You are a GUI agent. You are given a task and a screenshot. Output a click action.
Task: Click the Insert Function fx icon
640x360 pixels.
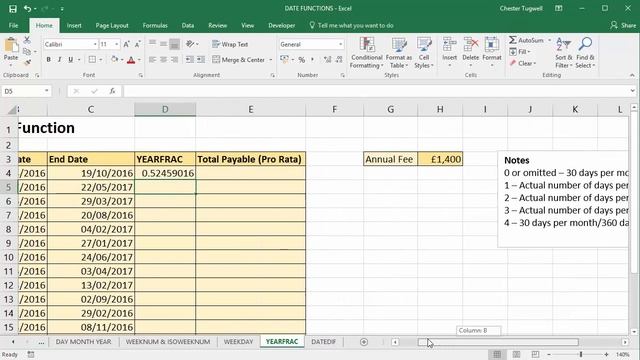[112, 91]
